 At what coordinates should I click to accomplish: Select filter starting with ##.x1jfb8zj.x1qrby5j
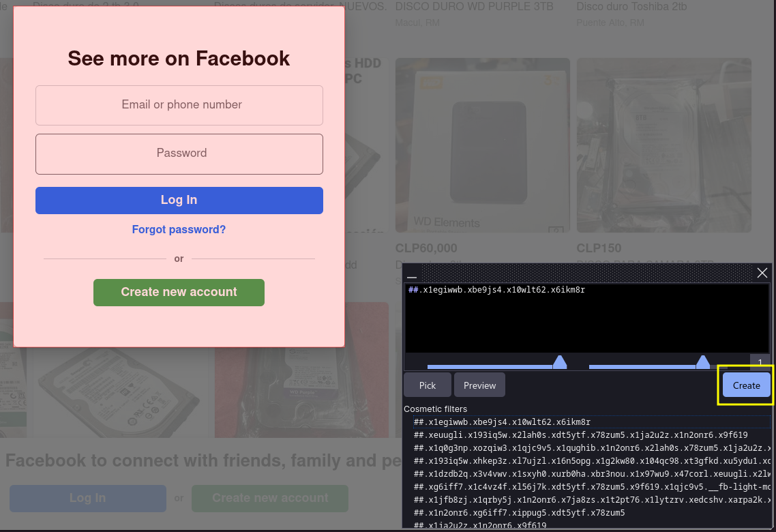[592, 500]
